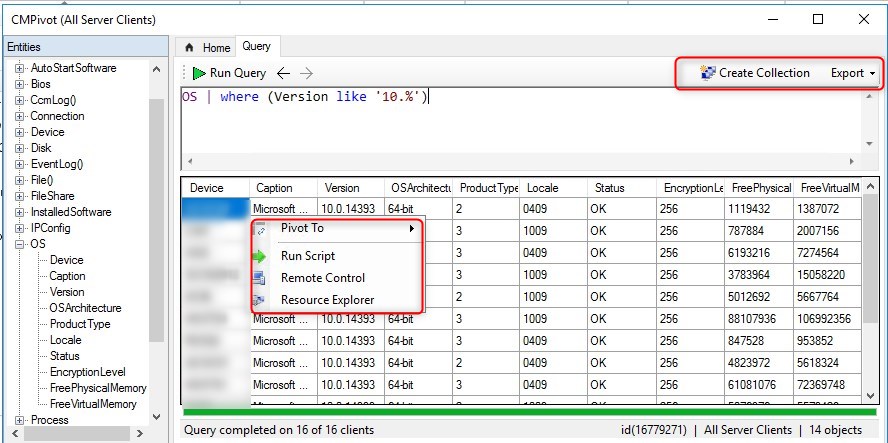Select the Query tab
888x443 pixels.
pos(257,46)
